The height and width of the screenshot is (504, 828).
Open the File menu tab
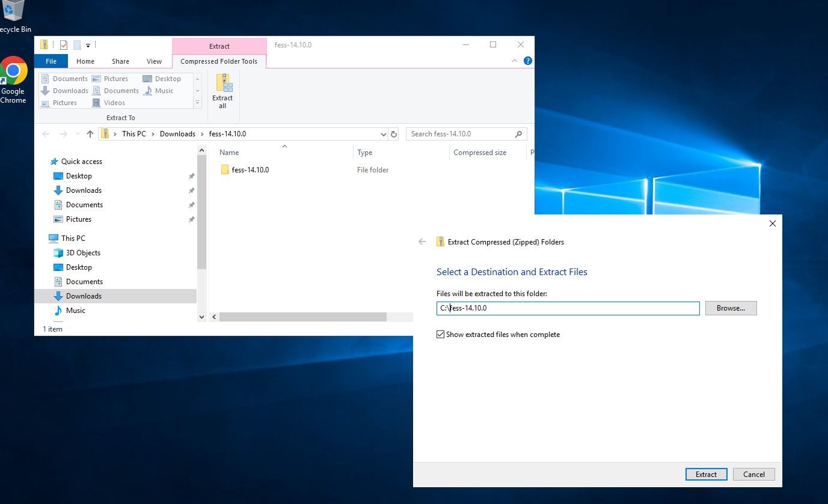coord(51,61)
